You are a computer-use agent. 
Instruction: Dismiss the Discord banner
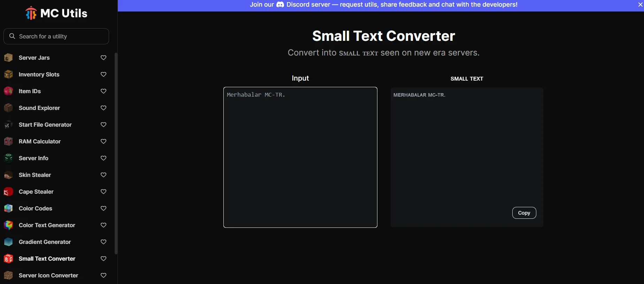[x=640, y=5]
